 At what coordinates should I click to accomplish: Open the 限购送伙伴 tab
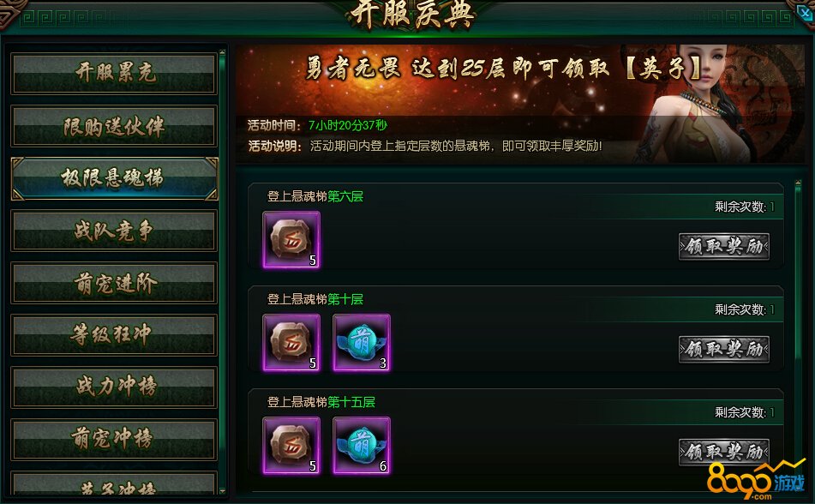(x=114, y=126)
